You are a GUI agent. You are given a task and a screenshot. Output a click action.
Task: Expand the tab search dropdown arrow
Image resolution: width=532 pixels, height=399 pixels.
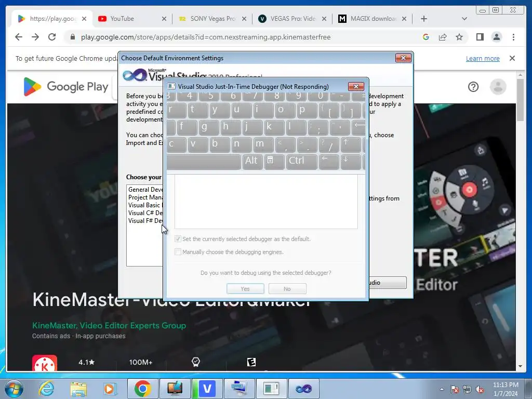click(464, 19)
